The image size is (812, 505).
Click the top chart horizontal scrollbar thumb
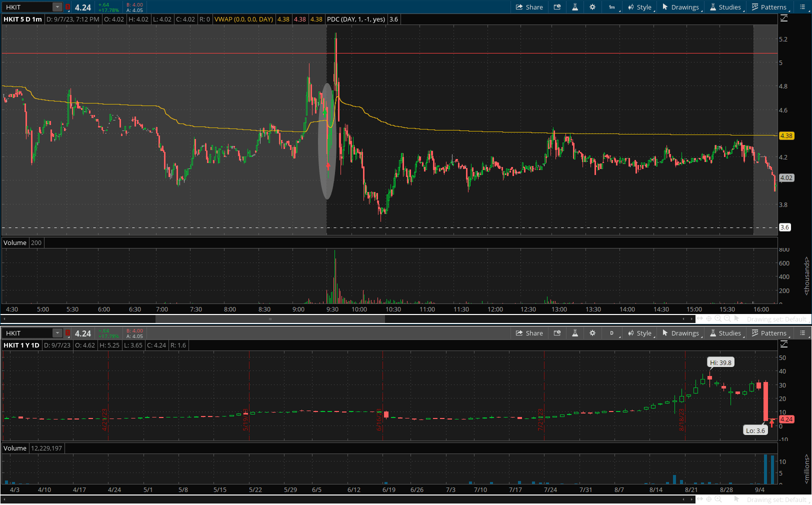click(x=270, y=318)
